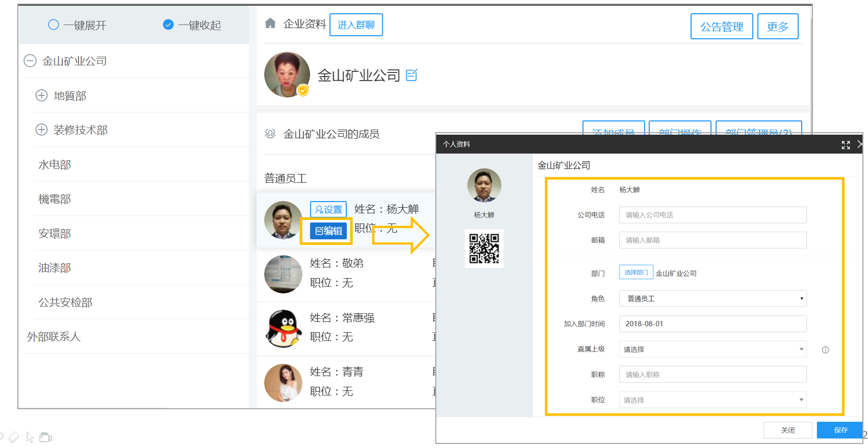Collapse the 金山矿业公司 tree node
Viewport: 868px width, 448px height.
(x=30, y=61)
